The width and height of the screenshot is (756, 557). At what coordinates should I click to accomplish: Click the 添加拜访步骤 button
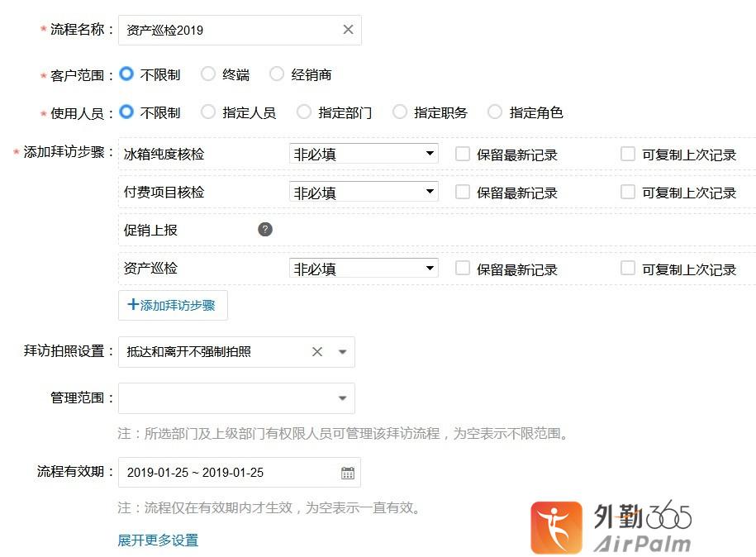point(173,305)
